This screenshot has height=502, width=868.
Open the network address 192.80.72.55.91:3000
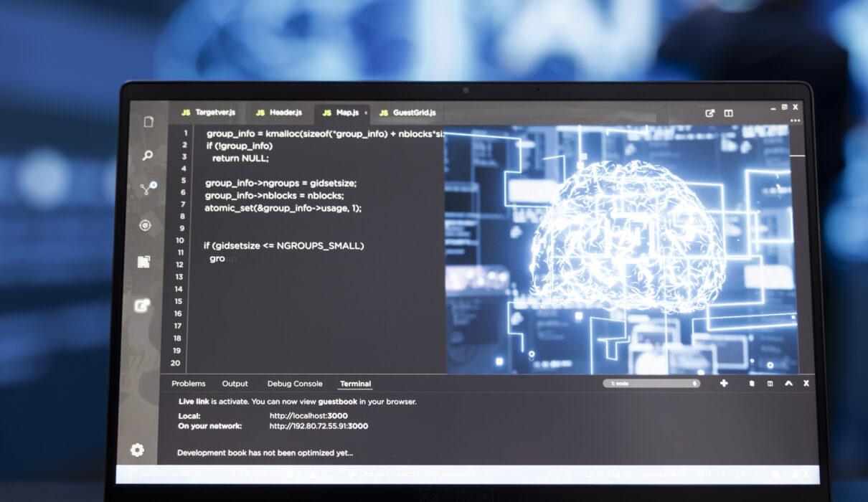(318, 425)
